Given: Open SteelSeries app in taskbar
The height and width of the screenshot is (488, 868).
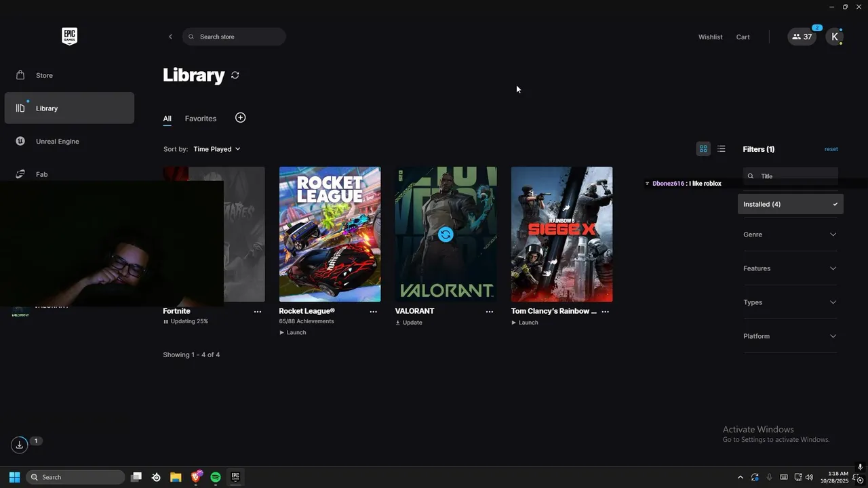Looking at the screenshot, I should point(156,477).
